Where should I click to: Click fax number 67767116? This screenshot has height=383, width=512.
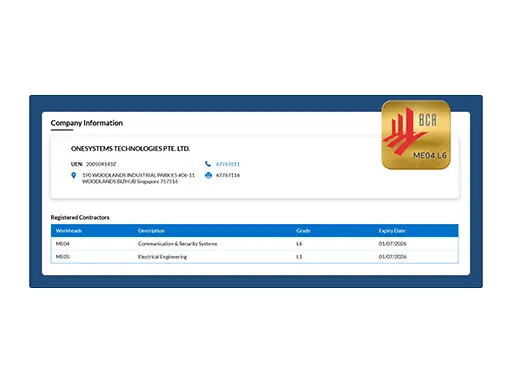click(x=228, y=175)
